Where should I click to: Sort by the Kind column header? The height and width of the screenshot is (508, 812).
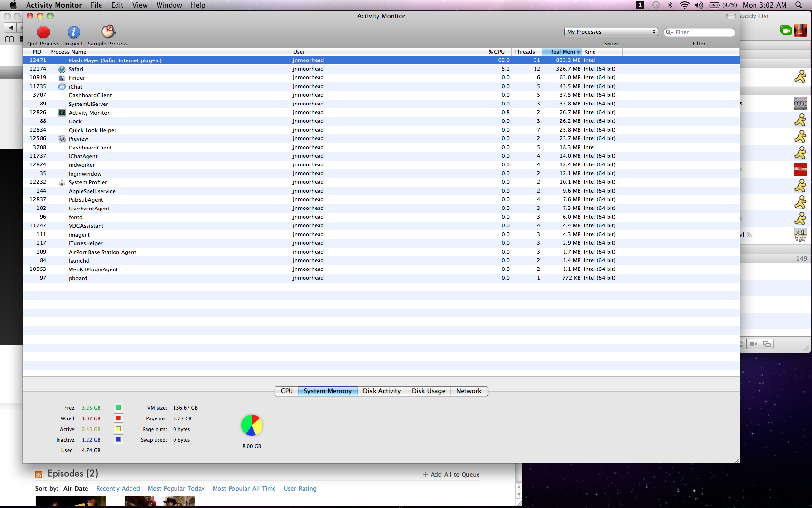[x=602, y=52]
